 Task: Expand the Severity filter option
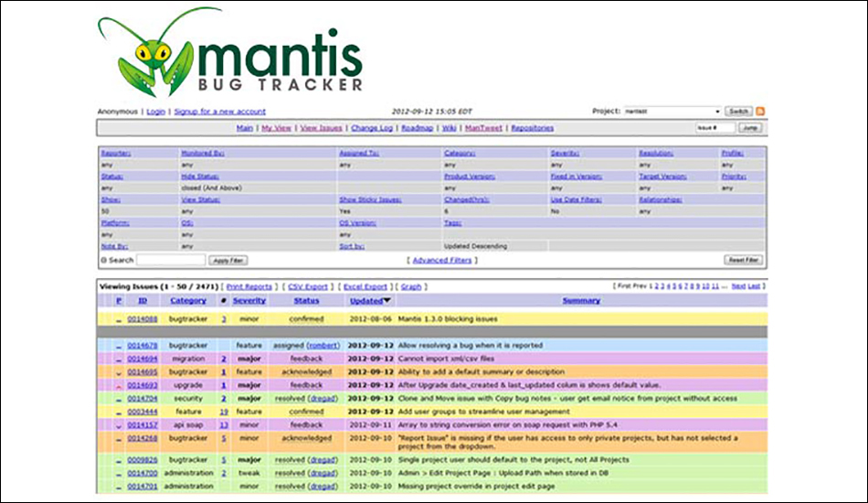tap(566, 153)
